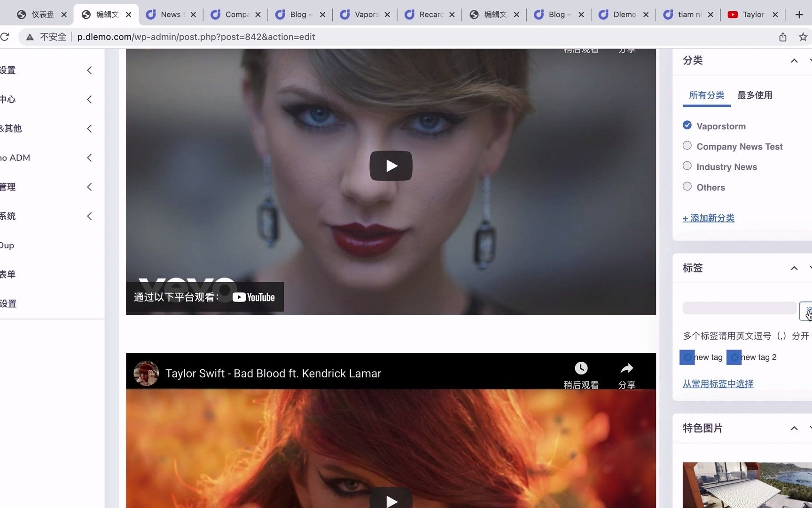The image size is (812, 508).
Task: Remove the "new tag" tag
Action: coord(687,357)
